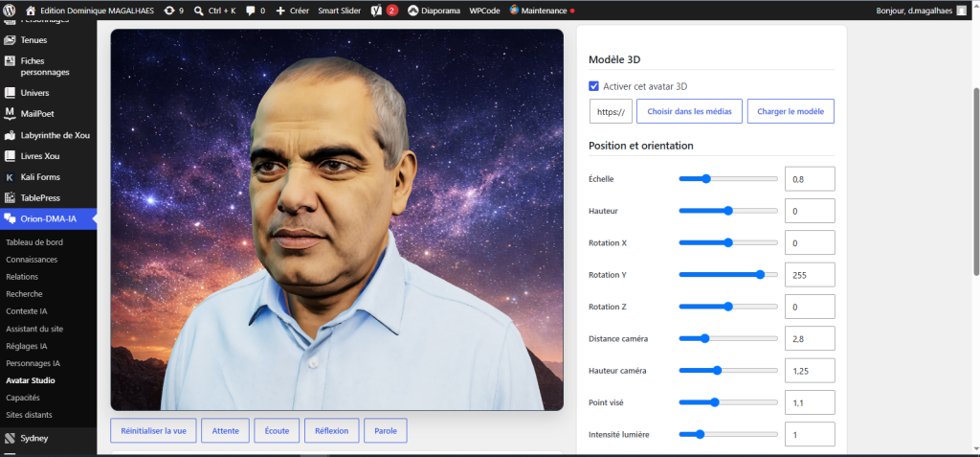This screenshot has width=980, height=457.
Task: Open Avatar Studio submenu item
Action: point(30,380)
